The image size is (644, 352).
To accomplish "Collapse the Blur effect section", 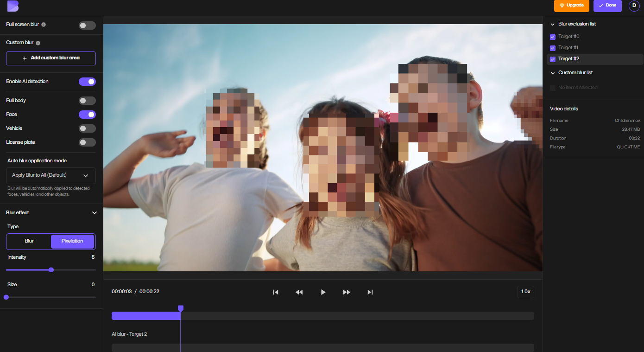I will 95,212.
